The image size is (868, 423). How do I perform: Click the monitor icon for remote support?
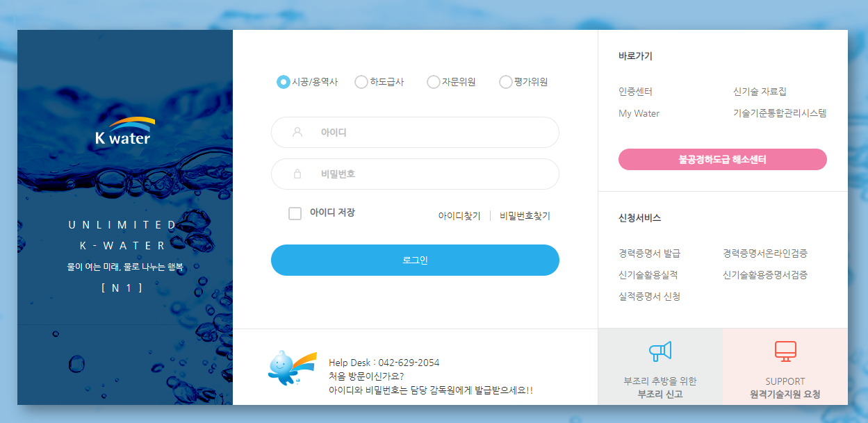pyautogui.click(x=785, y=352)
